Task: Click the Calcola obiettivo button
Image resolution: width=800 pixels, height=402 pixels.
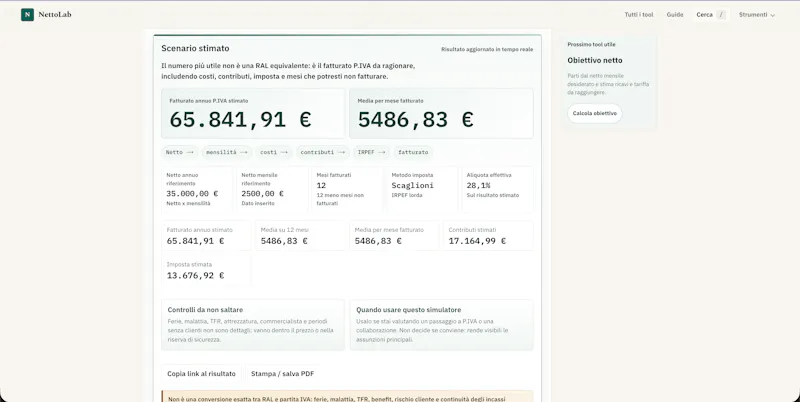Action: (594, 113)
